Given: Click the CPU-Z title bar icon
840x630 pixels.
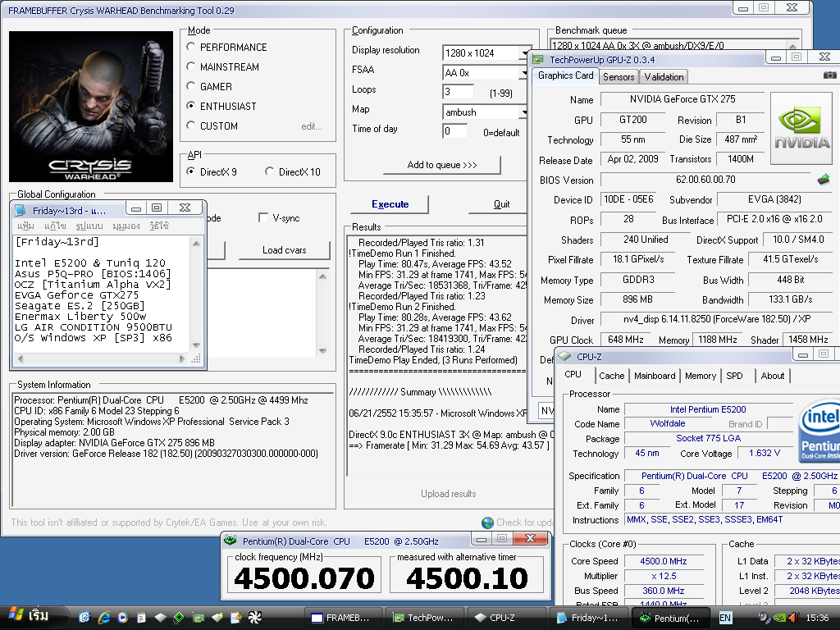Looking at the screenshot, I should tap(564, 356).
